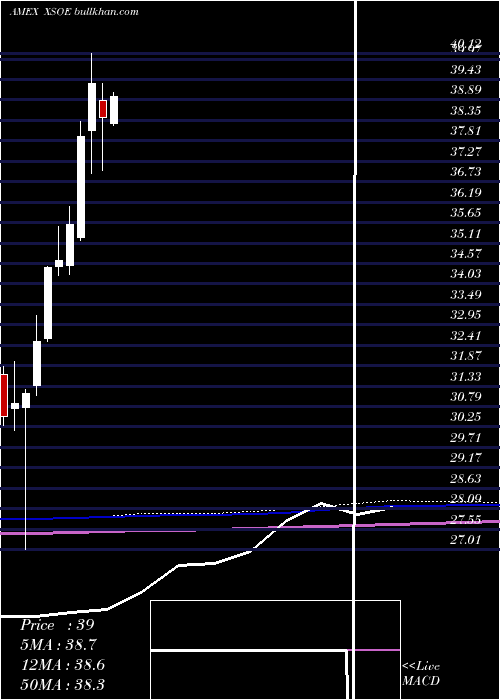Click the 36.19 price axis label
Image resolution: width=500 pixels, height=700 pixels.
[x=466, y=192]
